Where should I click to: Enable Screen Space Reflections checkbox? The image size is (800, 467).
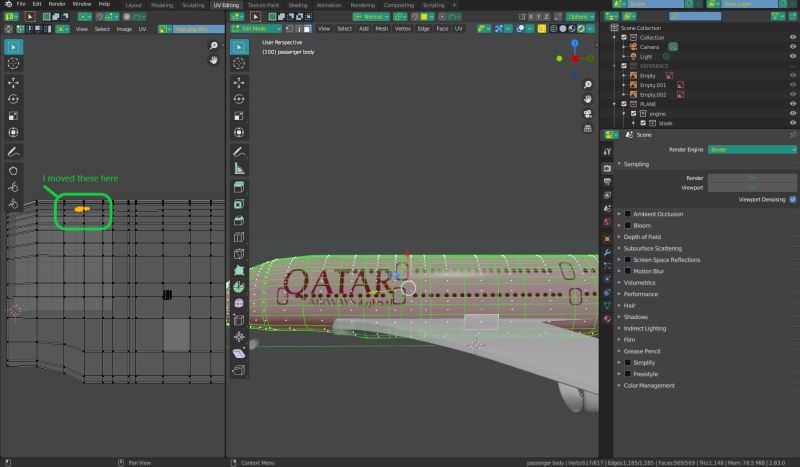point(628,260)
